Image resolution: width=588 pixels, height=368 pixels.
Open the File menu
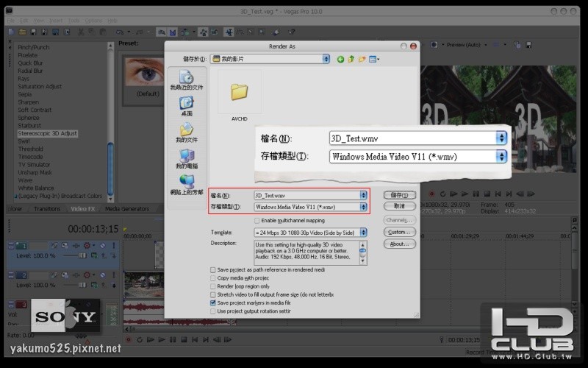tap(11, 21)
